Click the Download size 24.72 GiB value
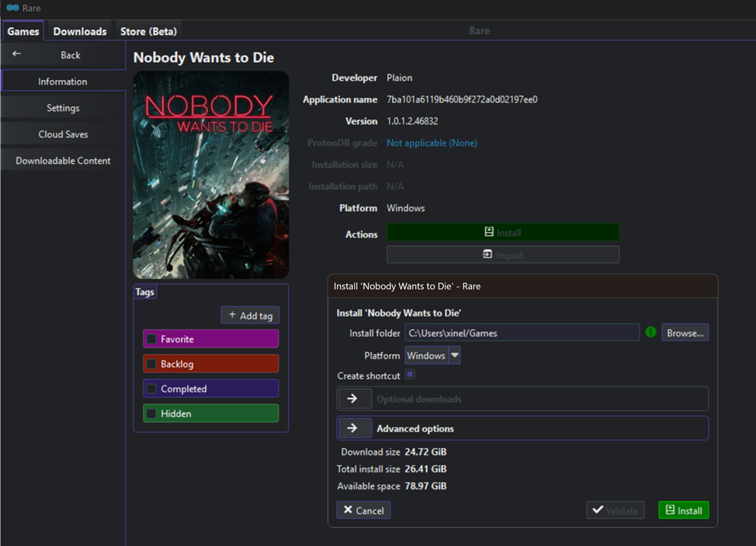This screenshot has width=756, height=546. click(x=425, y=452)
